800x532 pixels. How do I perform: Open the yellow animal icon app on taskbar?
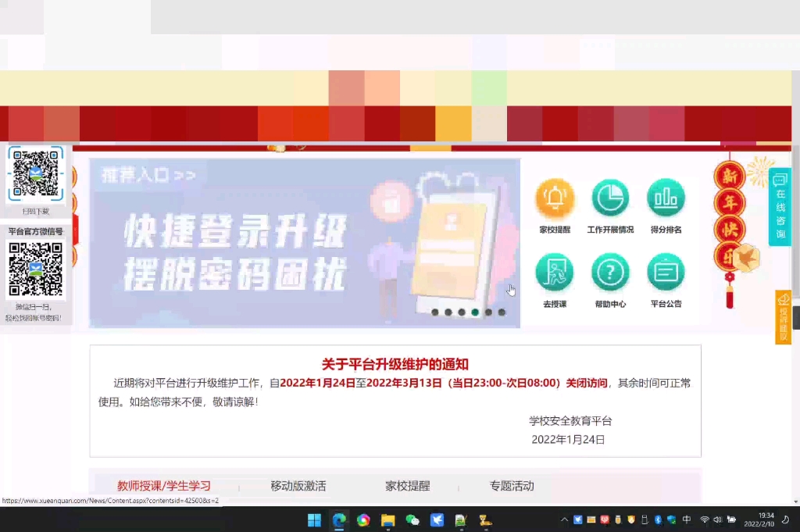(485, 520)
